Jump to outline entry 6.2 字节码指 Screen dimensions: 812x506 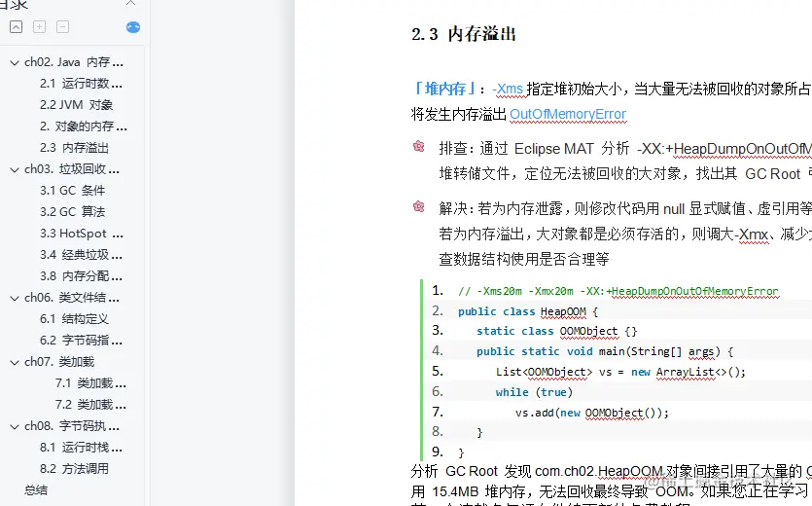81,341
